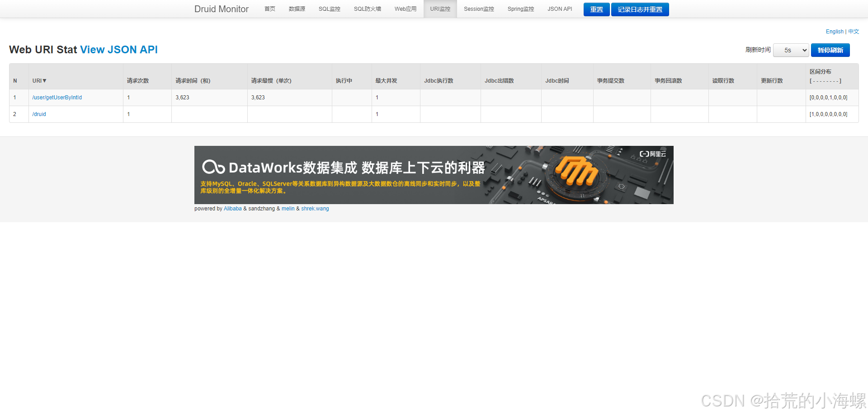Expand the 5s refresh interval dropdown
Viewport: 868px width, 415px height.
pos(791,50)
